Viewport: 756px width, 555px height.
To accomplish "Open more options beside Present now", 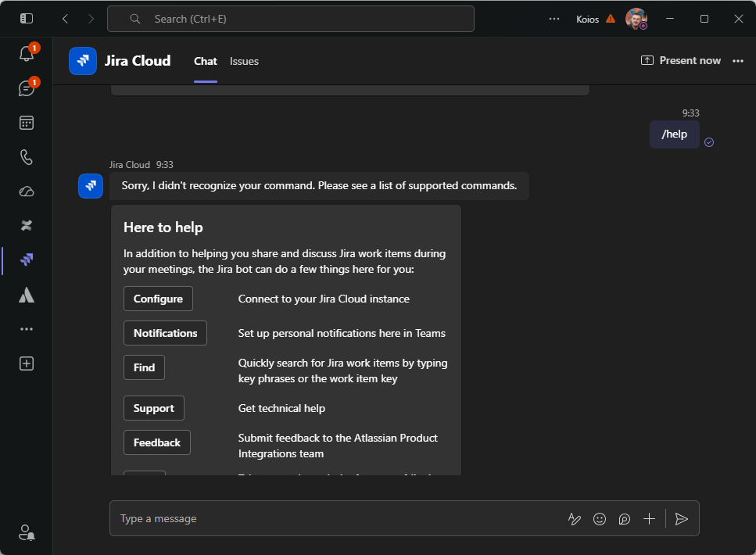I will pyautogui.click(x=738, y=61).
